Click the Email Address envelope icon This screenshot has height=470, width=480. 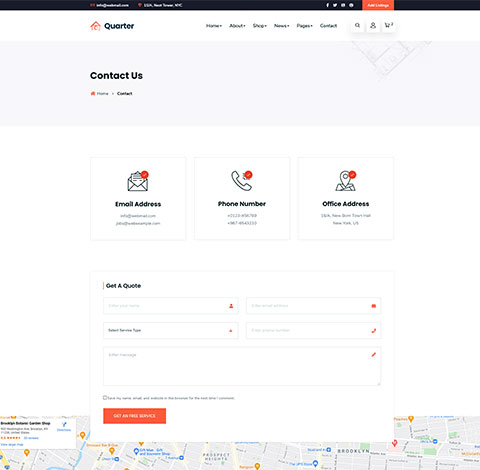tap(138, 181)
